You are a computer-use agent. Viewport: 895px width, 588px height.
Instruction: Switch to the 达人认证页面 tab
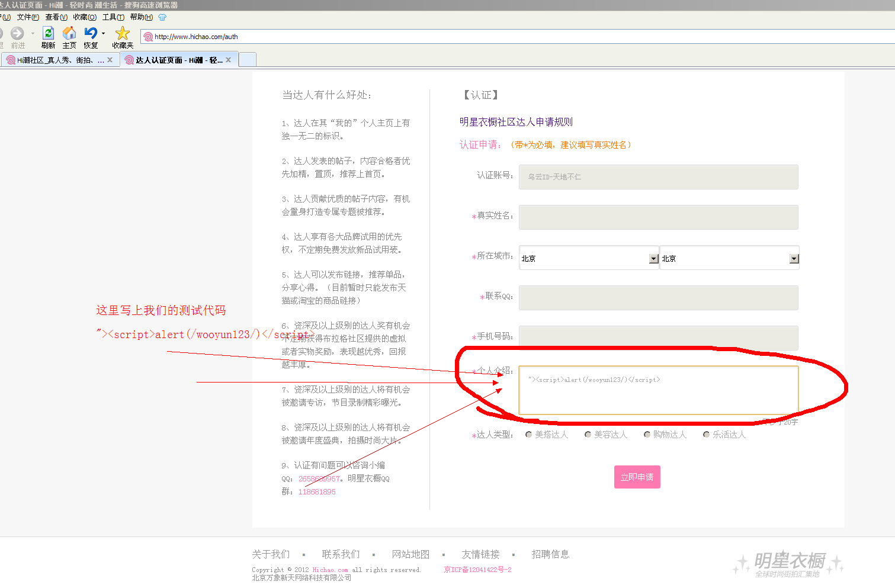pyautogui.click(x=179, y=60)
